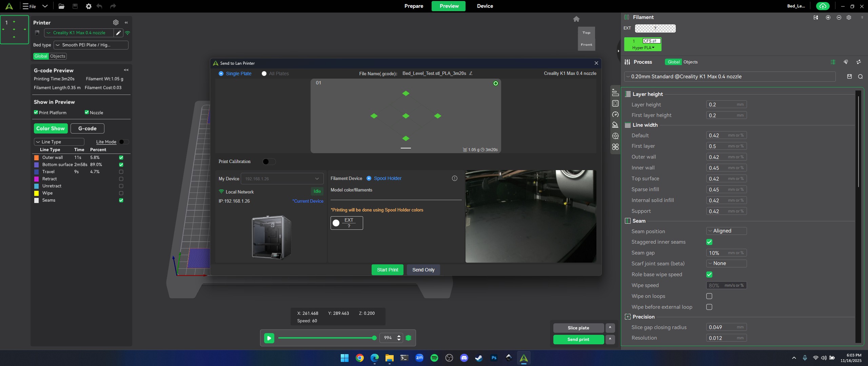Click the rename G-code file pencil icon
The height and width of the screenshot is (366, 868).
[471, 73]
